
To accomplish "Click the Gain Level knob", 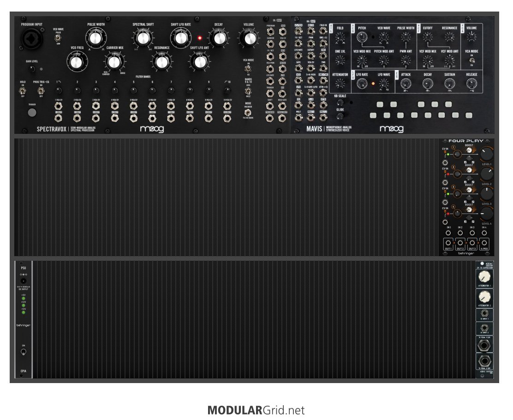I will [32, 69].
